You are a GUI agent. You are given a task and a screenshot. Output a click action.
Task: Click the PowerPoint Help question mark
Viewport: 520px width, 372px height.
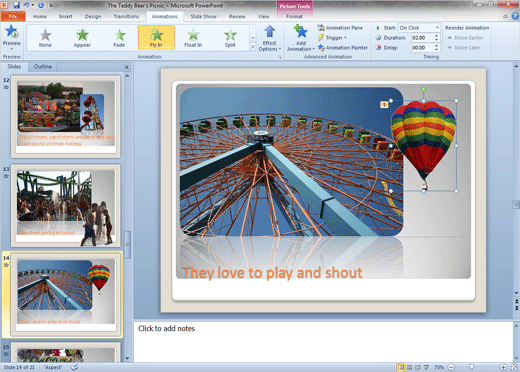pos(515,16)
